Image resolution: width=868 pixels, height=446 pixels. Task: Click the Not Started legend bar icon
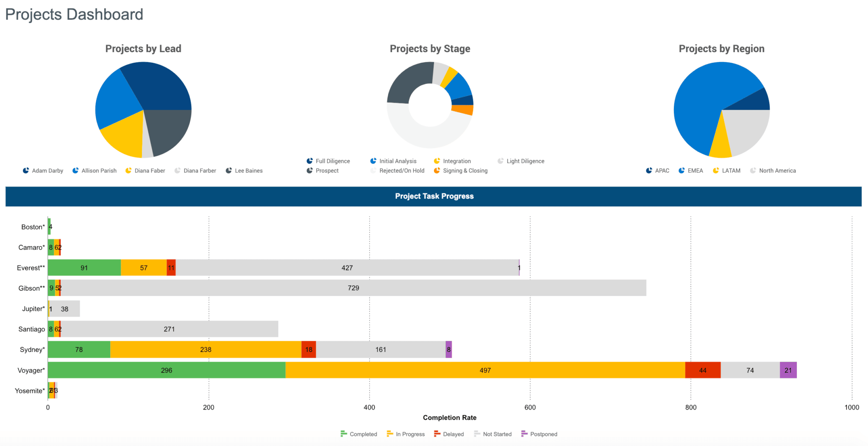click(477, 434)
